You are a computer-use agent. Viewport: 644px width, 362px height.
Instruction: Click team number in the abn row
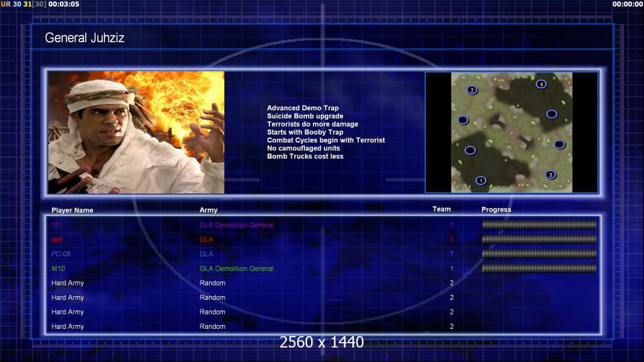[x=451, y=240]
